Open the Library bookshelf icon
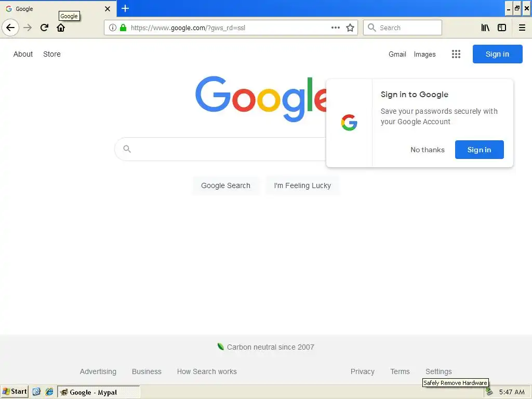The image size is (532, 399). point(485,28)
